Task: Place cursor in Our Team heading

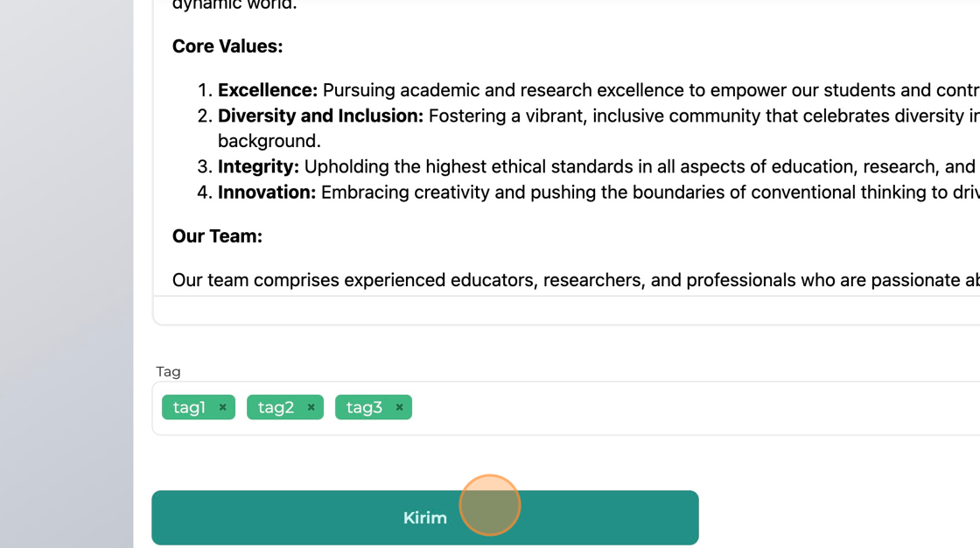Action: pos(217,236)
